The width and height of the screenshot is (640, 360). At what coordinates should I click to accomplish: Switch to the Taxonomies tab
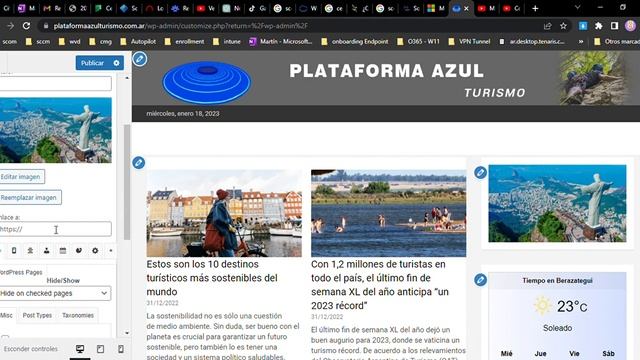[x=78, y=315]
